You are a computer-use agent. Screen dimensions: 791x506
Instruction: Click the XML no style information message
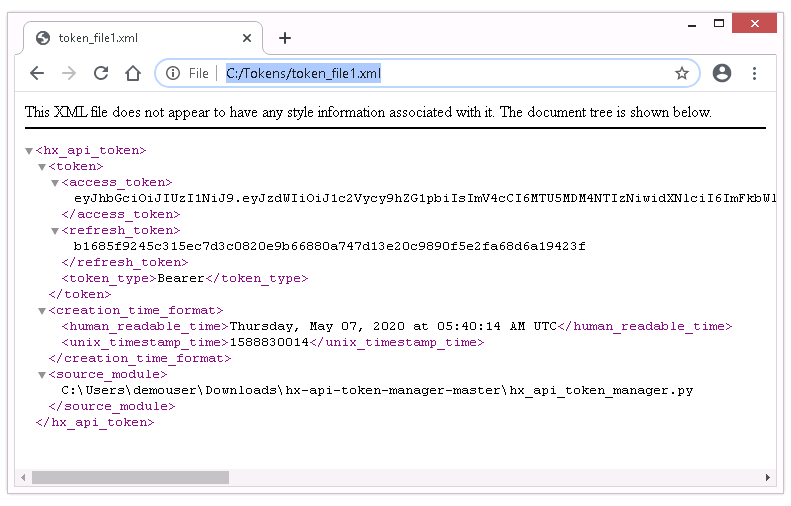coord(368,112)
